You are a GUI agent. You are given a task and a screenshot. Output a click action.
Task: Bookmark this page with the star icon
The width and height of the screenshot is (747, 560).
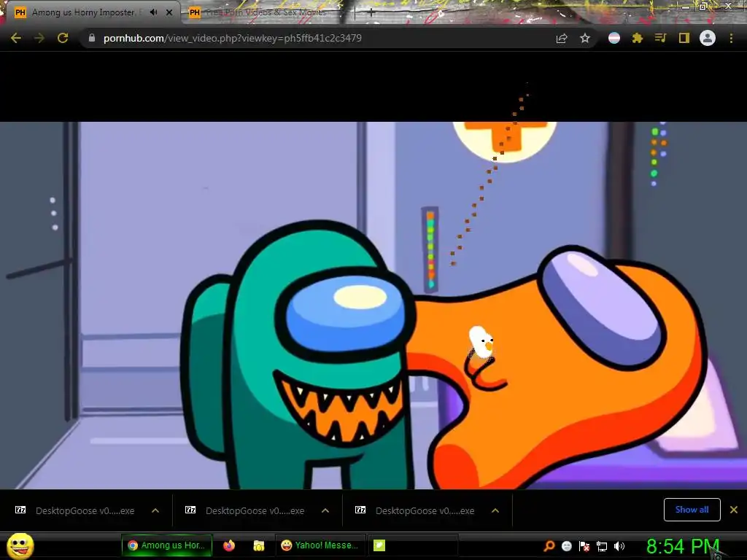[x=585, y=38]
